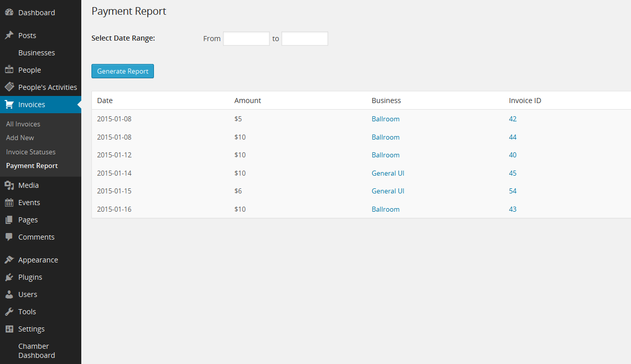
Task: Click the date 2015-01-12
Action: point(114,155)
